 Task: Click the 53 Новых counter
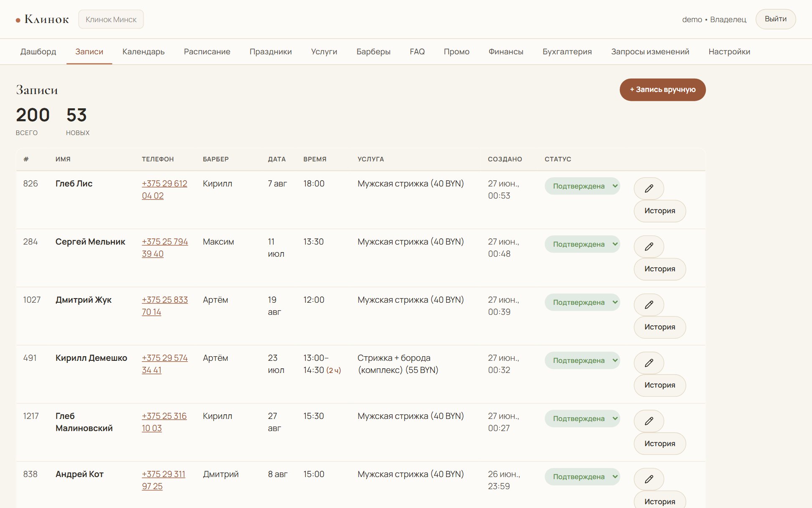click(x=78, y=121)
